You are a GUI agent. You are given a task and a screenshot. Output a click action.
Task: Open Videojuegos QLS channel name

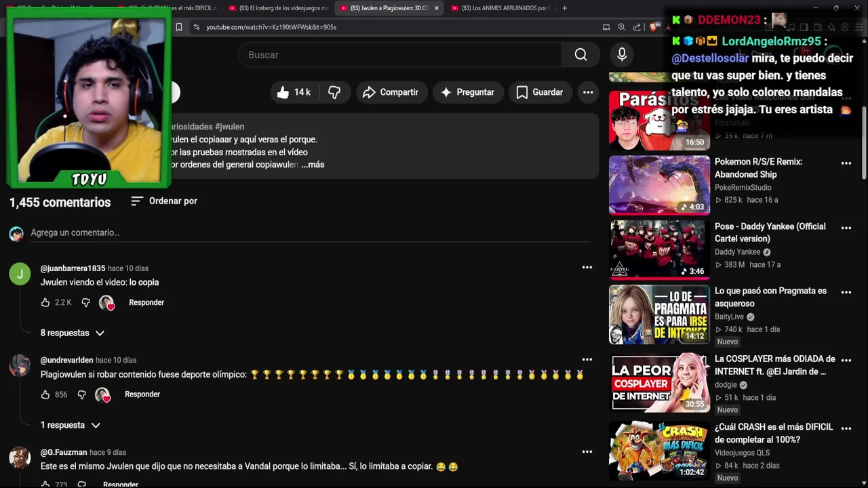(742, 453)
